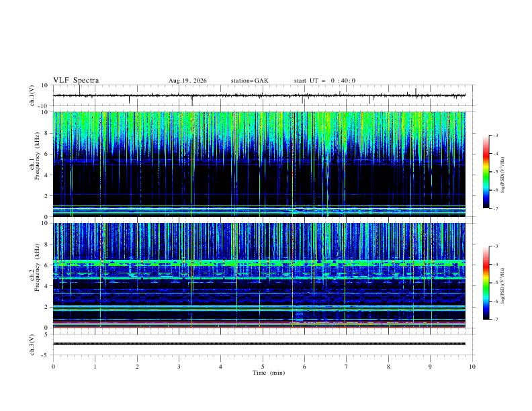Click the -3 label on upper colorbar
The height and width of the screenshot is (411, 532).
point(495,135)
